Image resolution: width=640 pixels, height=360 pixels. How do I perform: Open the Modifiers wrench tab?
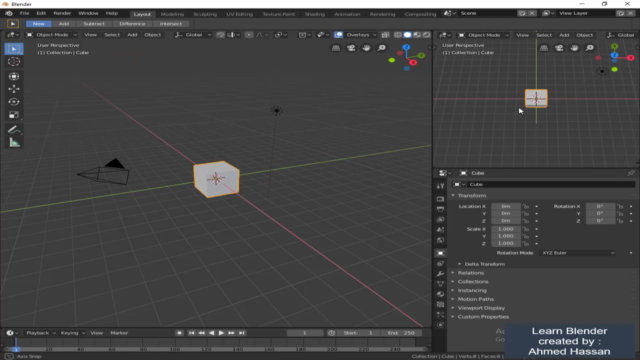[440, 273]
